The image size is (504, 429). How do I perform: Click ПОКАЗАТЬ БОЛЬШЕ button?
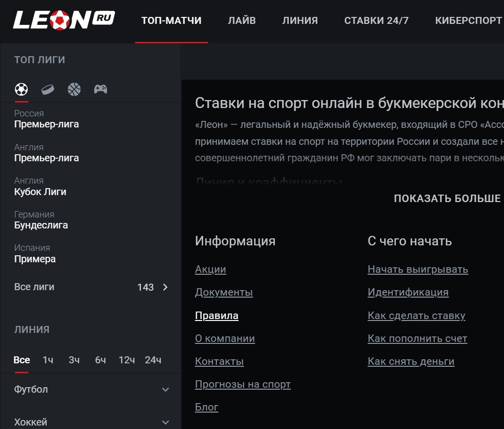[x=447, y=199]
